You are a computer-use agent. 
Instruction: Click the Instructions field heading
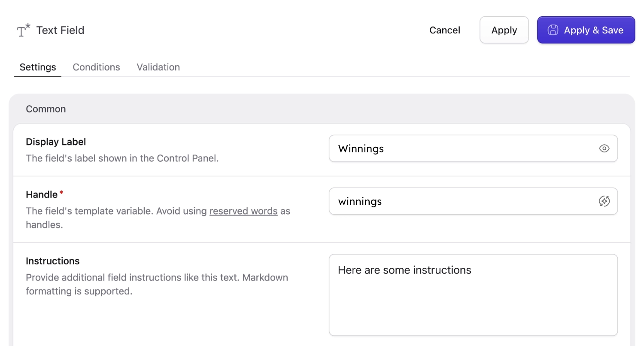(52, 261)
